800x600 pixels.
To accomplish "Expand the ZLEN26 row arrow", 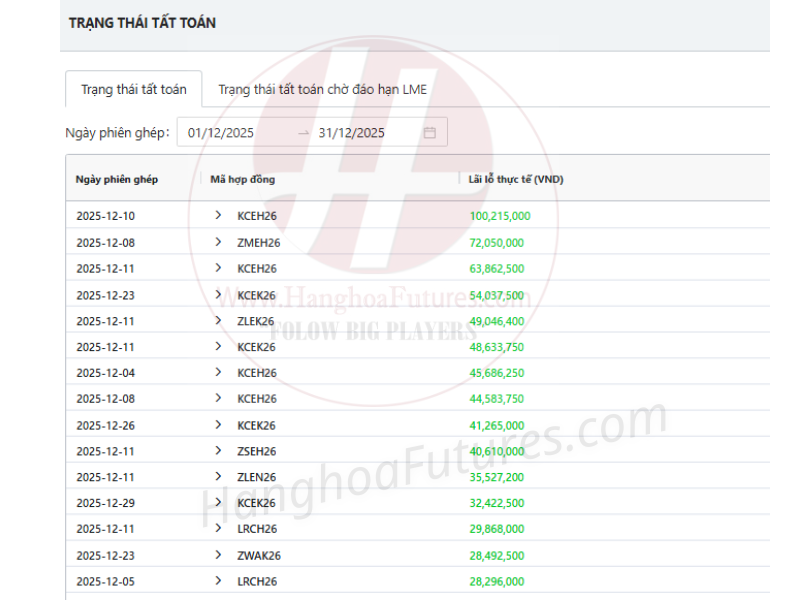I will click(x=218, y=477).
